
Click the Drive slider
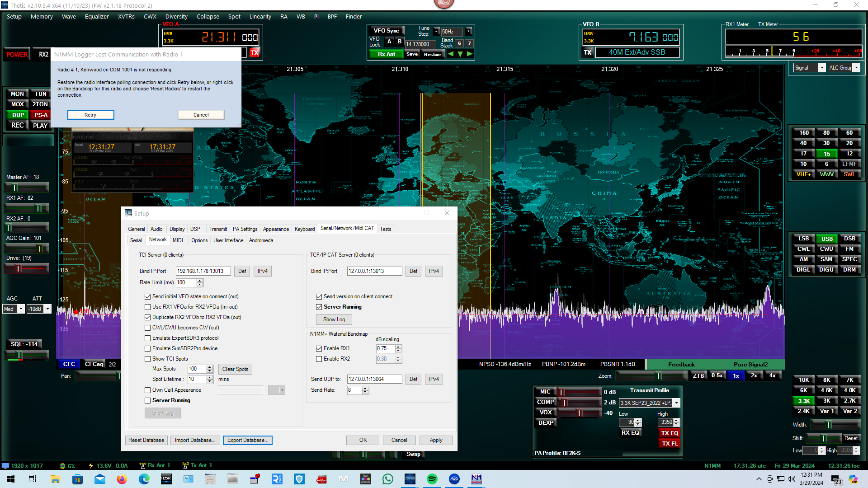[26, 268]
